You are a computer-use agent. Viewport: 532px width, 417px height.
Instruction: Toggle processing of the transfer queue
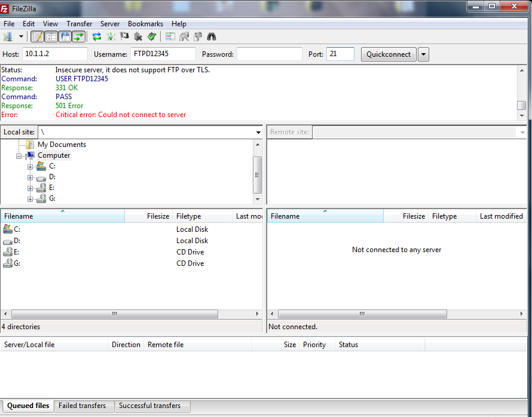pyautogui.click(x=111, y=36)
